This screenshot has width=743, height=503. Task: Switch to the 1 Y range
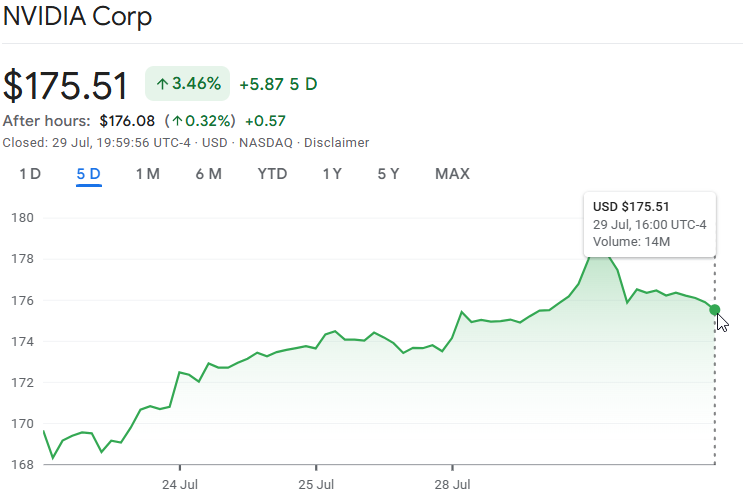332,174
